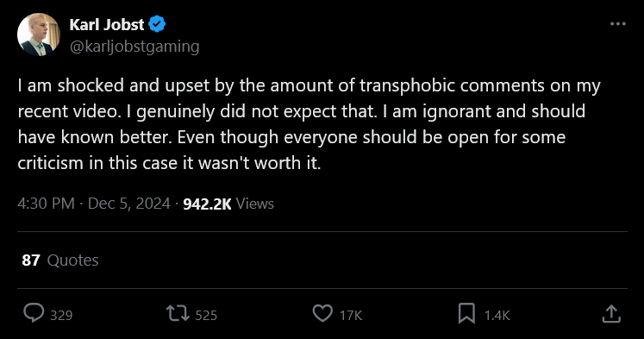Image resolution: width=644 pixels, height=339 pixels.
Task: Click the 17K likes count
Action: click(x=351, y=315)
